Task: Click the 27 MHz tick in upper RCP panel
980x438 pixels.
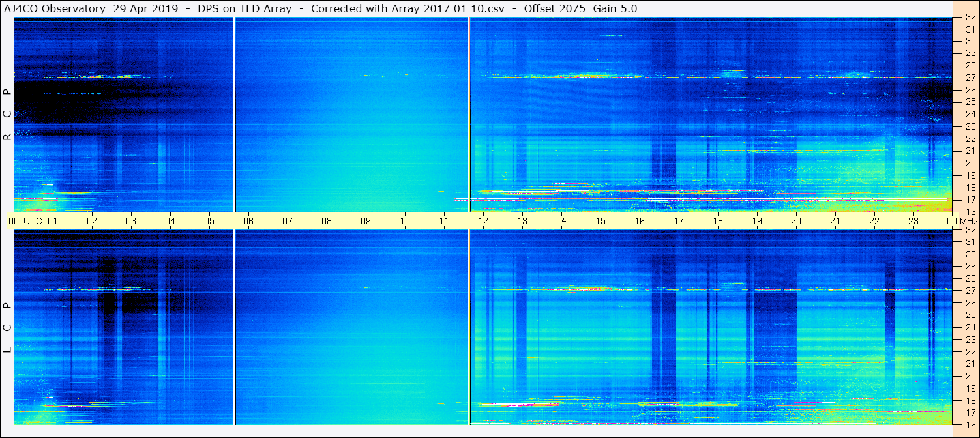Action: point(970,78)
